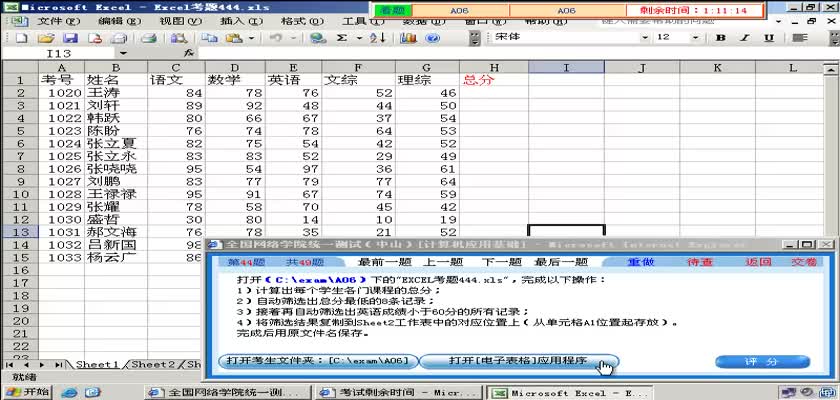Image resolution: width=840 pixels, height=400 pixels.
Task: Open the AutoSum functions dropdown arrow
Action: coord(359,38)
